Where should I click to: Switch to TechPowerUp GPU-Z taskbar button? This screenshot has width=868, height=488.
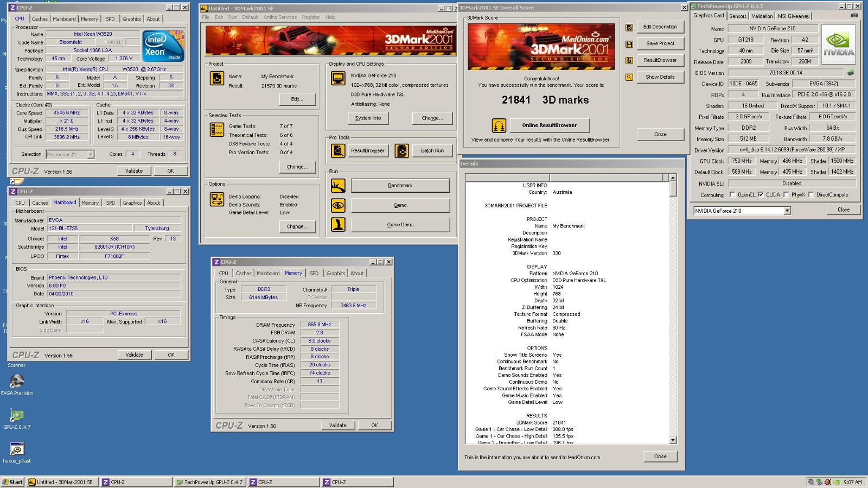click(x=209, y=482)
